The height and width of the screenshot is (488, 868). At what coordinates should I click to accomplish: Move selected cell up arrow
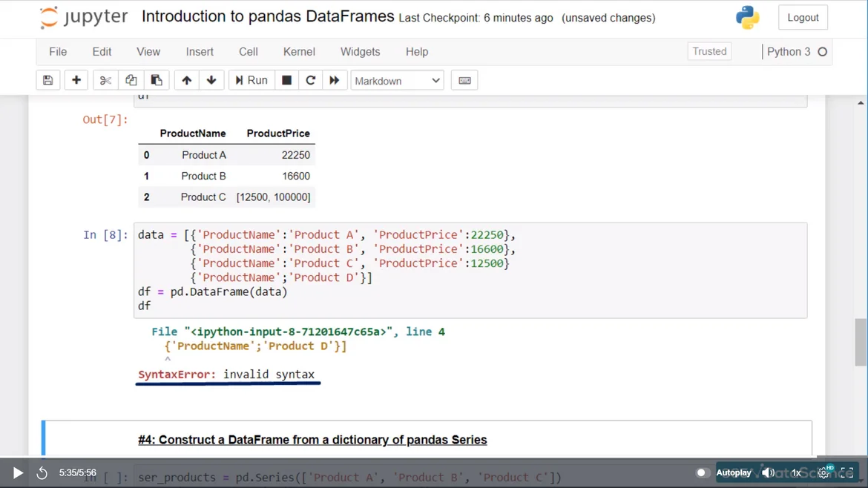(186, 80)
